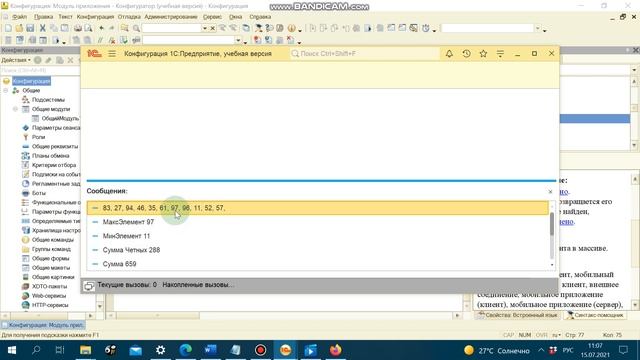Click the Windows Start button
Screen dimensions: 640x360
pyautogui.click(x=12, y=350)
